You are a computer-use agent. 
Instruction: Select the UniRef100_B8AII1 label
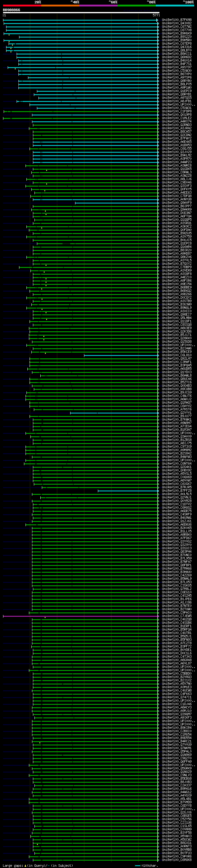pos(177,54)
